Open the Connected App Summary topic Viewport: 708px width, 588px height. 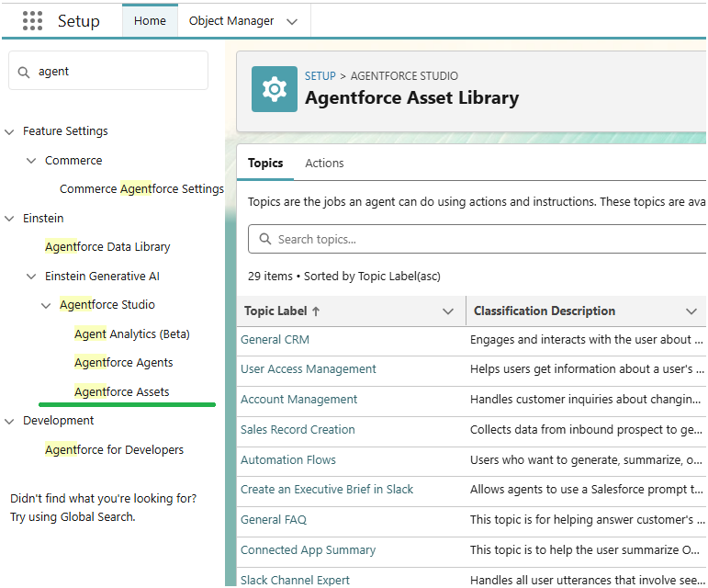point(309,550)
